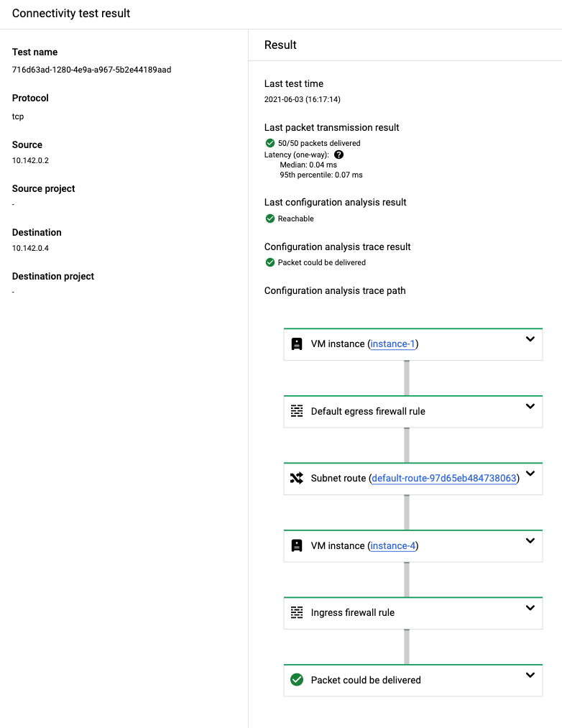Click green check beside Packet could be delivered step
The image size is (562, 728).
pos(296,680)
